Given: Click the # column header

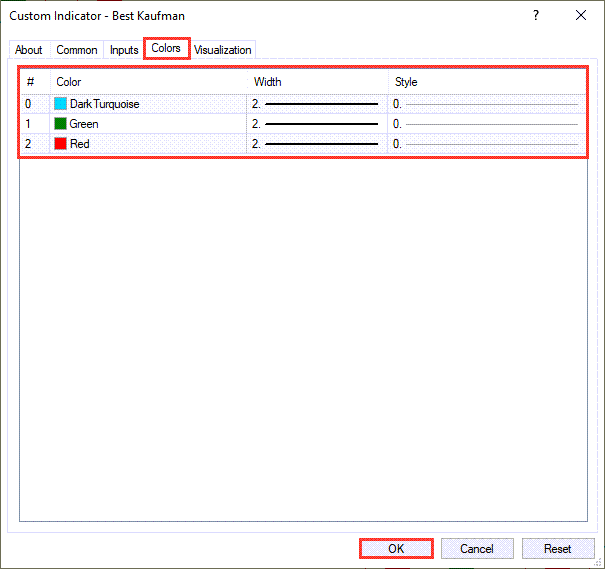Looking at the screenshot, I should [x=35, y=82].
